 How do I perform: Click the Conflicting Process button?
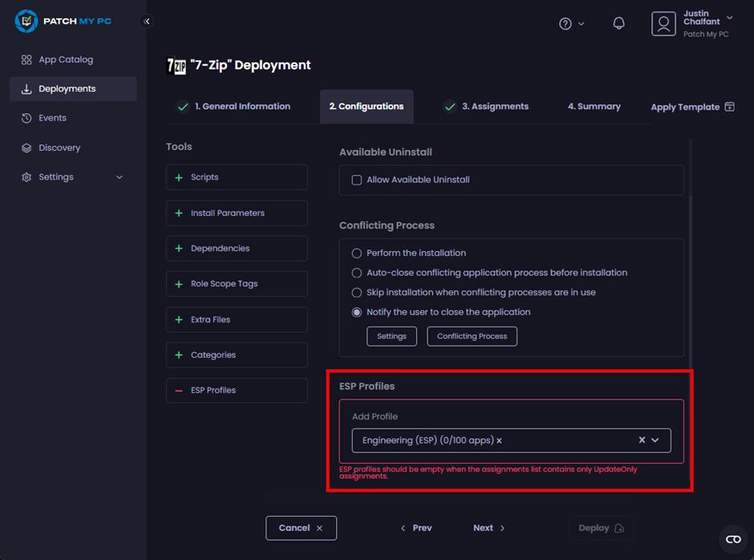(x=472, y=336)
